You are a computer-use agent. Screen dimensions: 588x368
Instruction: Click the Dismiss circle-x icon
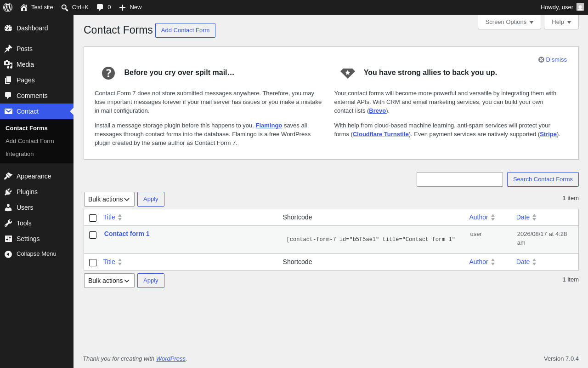541,60
